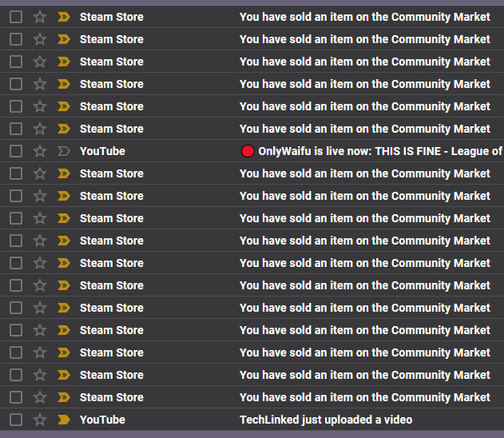Open topmost 'You have sold an item' email

tap(364, 17)
